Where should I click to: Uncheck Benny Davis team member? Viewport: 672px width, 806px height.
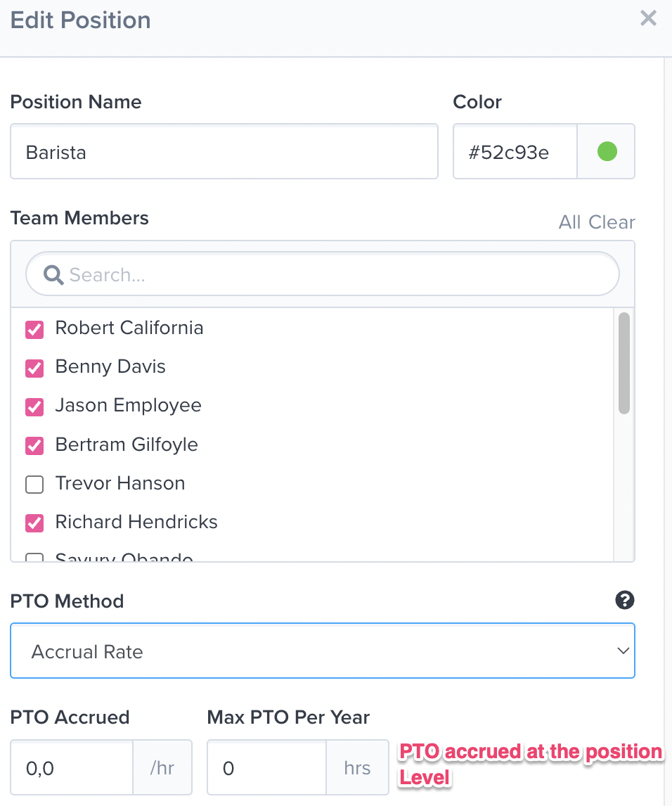click(x=34, y=367)
